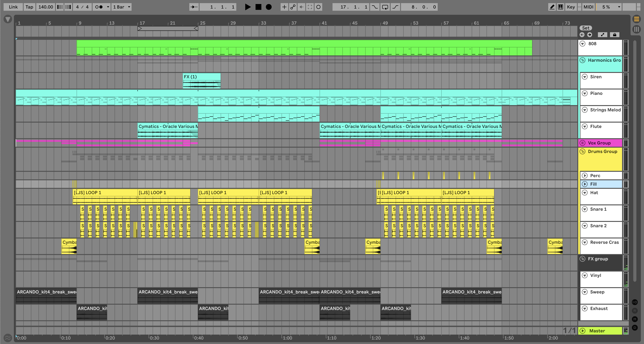Collapse the Drums Group track
644x344 pixels.
582,151
